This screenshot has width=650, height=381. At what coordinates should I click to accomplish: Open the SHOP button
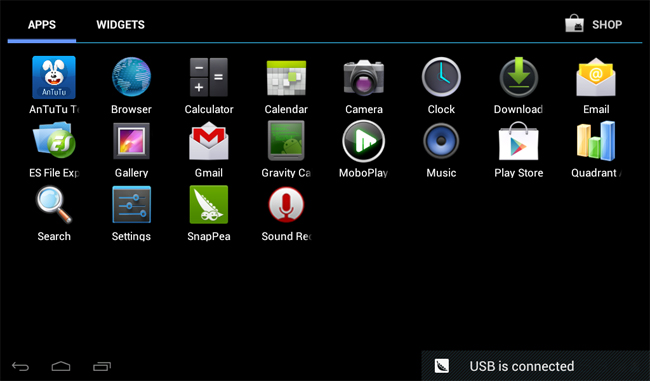coord(594,24)
